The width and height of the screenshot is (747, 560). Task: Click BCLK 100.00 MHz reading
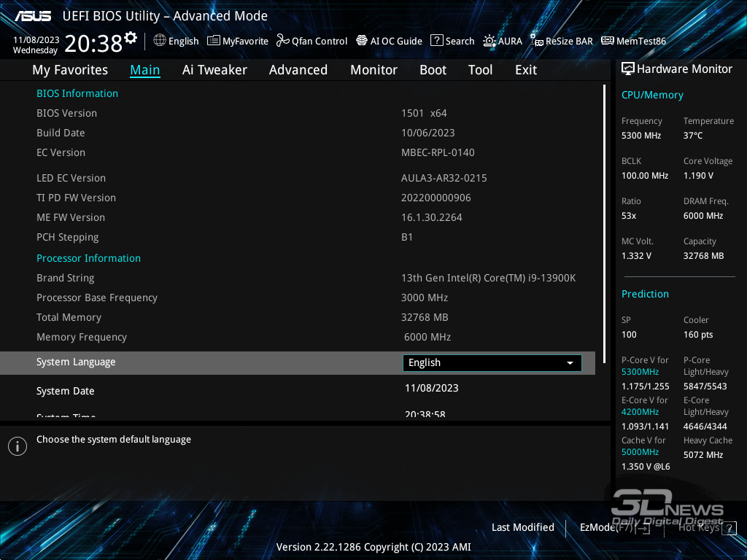pos(645,176)
